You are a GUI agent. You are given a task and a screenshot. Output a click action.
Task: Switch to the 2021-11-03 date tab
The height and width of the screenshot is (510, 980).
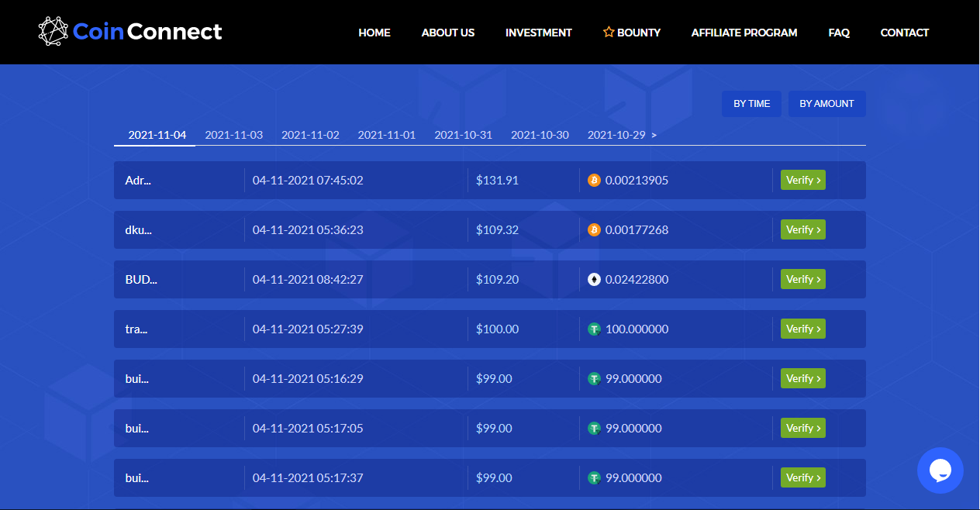tap(234, 134)
